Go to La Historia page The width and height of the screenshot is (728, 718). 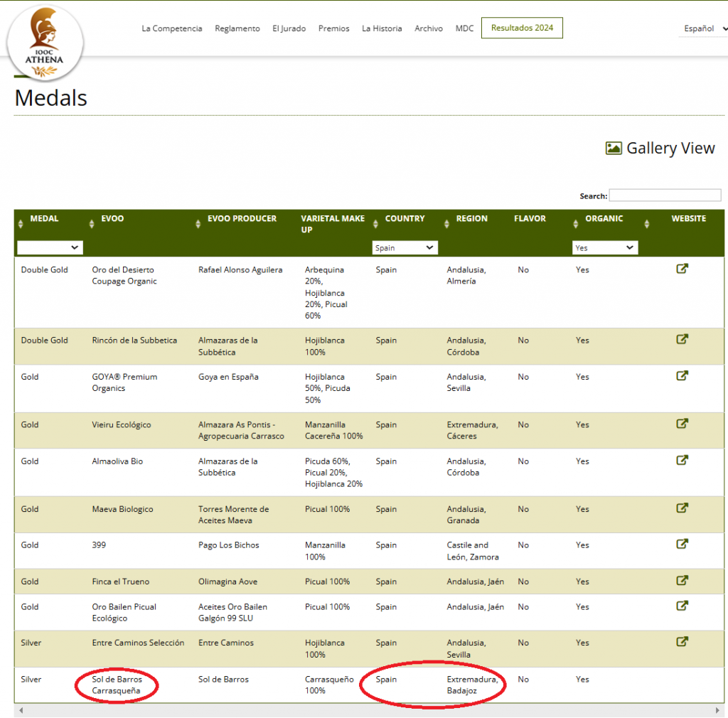(x=382, y=28)
